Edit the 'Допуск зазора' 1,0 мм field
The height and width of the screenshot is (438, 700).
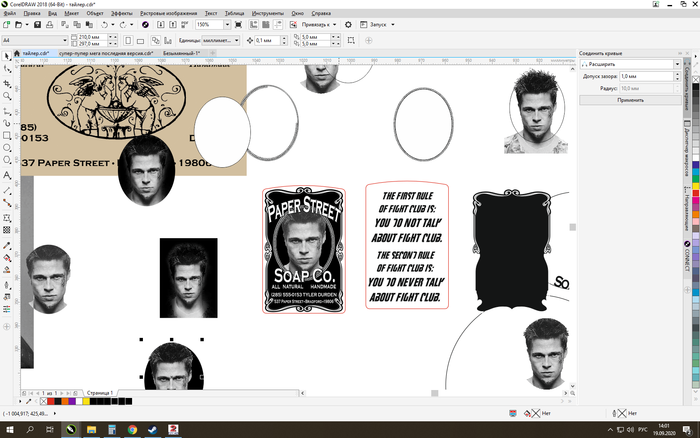click(x=646, y=76)
